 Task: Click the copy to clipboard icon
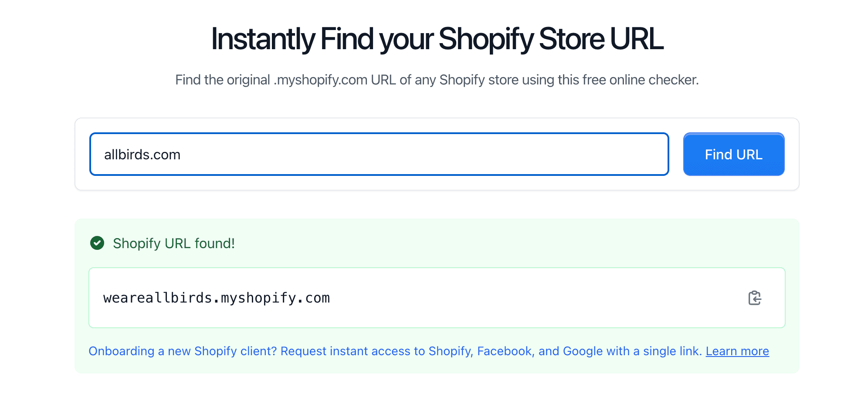754,298
